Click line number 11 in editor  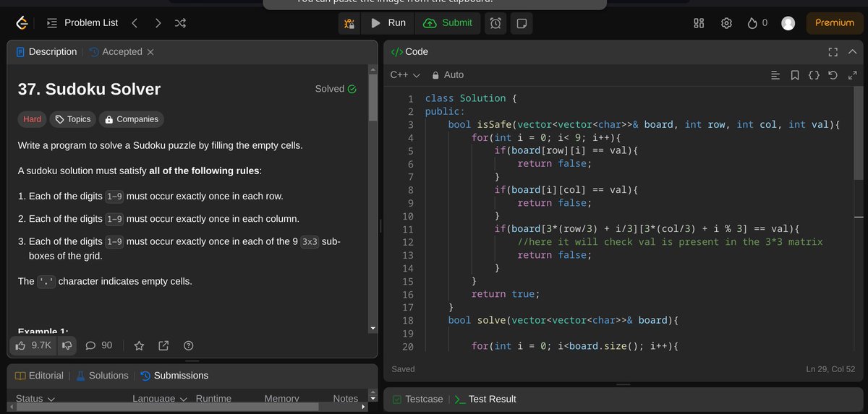point(408,229)
